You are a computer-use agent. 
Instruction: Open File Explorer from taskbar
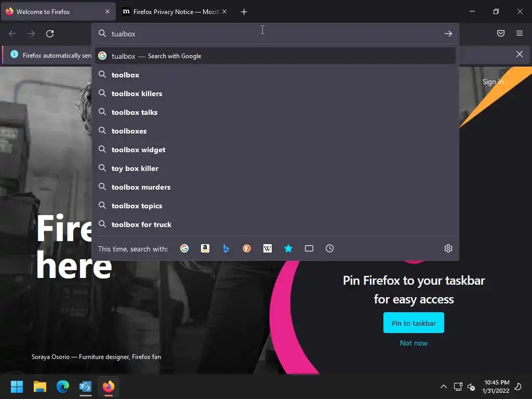39,387
